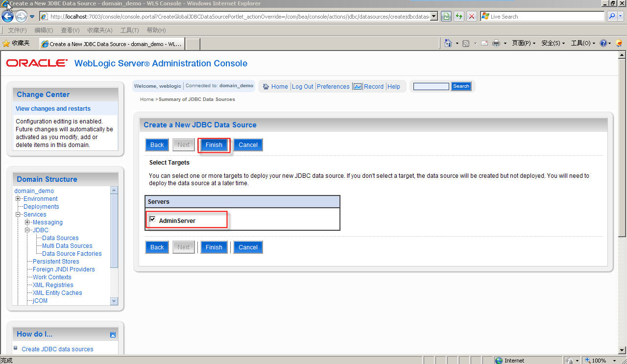Go back with the browser Back arrow

8,17
